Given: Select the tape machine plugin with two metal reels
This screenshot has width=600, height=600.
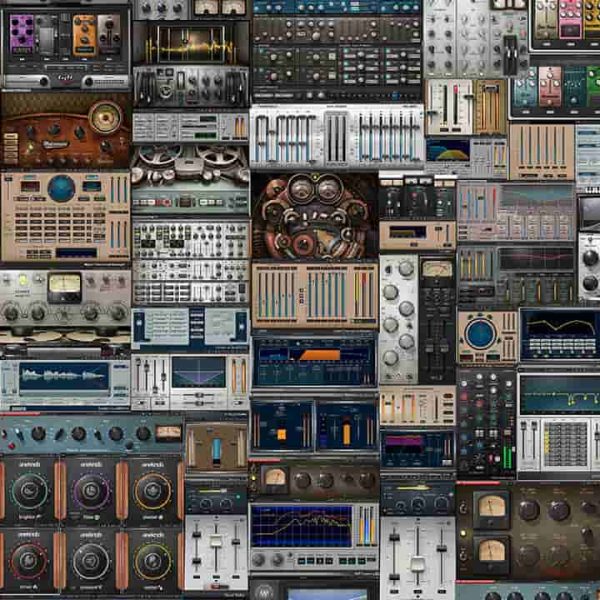Looking at the screenshot, I should tap(190, 180).
